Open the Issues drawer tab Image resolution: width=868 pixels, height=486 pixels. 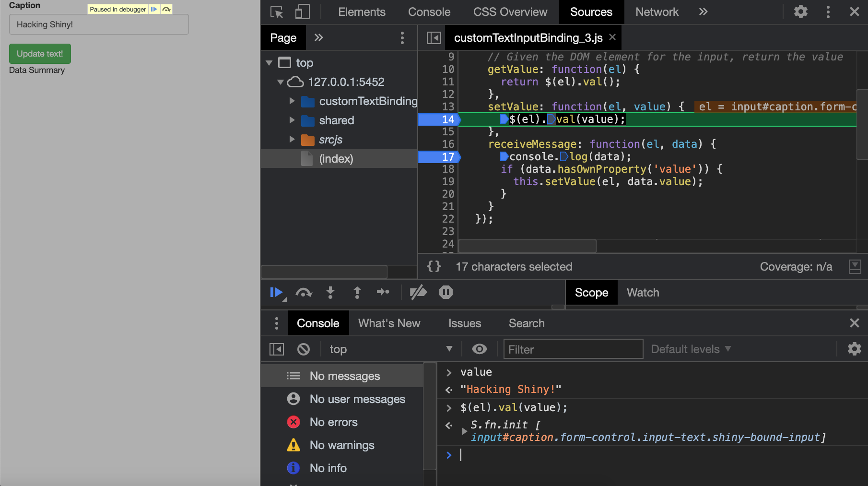(x=465, y=323)
